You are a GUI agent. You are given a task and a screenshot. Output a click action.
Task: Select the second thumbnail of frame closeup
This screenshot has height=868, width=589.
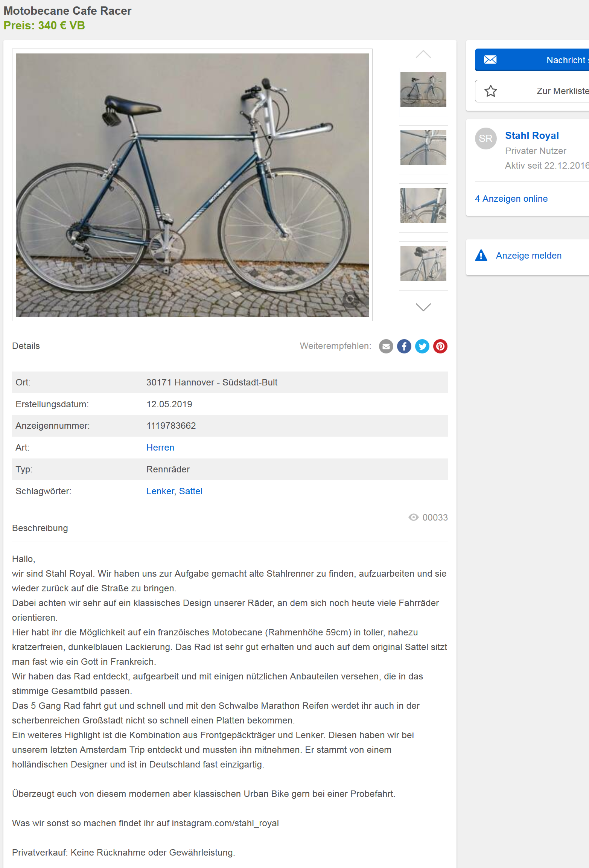point(423,150)
